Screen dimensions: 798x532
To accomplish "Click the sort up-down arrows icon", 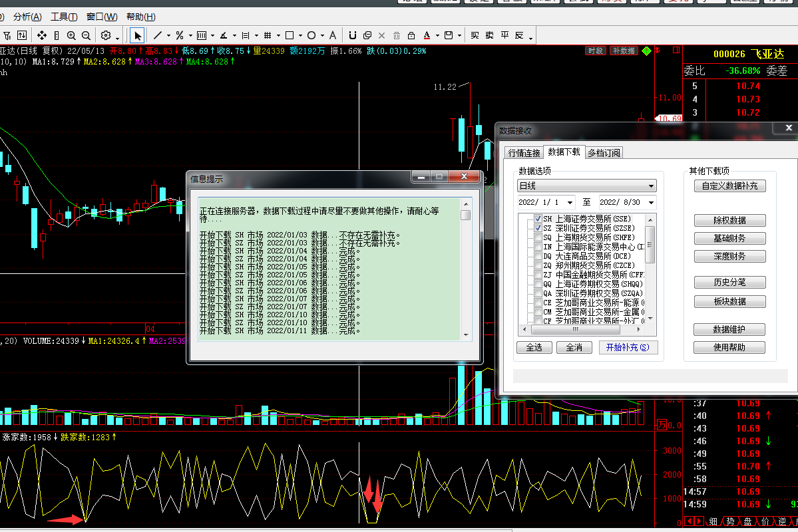I will pyautogui.click(x=22, y=36).
